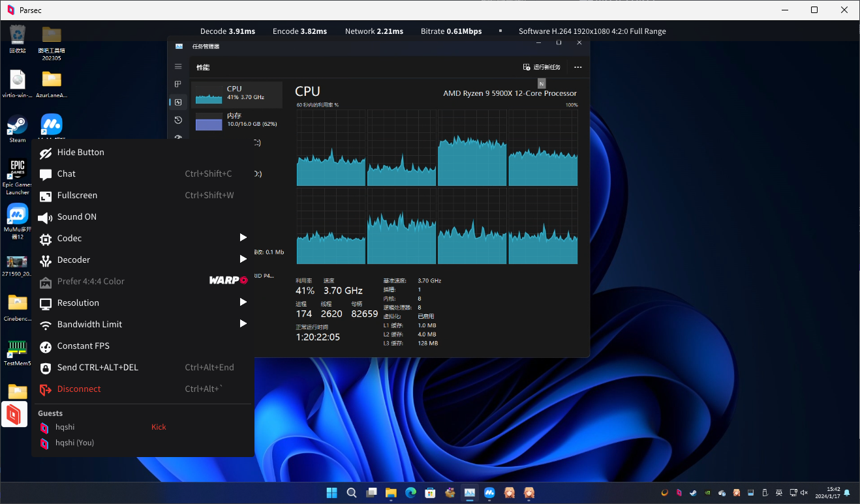Select the 271590_20 image file on desktop
The height and width of the screenshot is (504, 860).
point(18,266)
